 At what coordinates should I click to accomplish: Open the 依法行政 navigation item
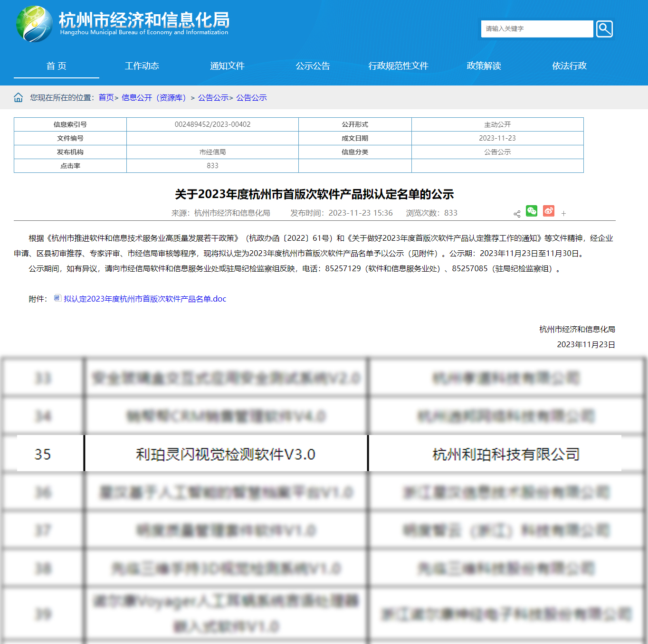[x=570, y=66]
